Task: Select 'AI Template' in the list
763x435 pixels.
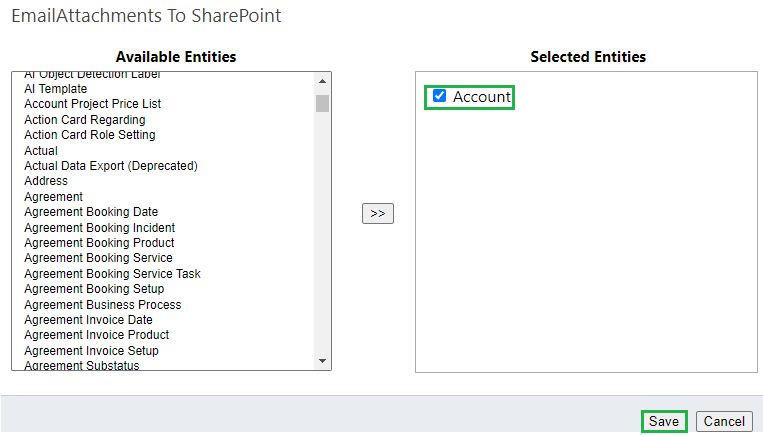Action: (55, 89)
